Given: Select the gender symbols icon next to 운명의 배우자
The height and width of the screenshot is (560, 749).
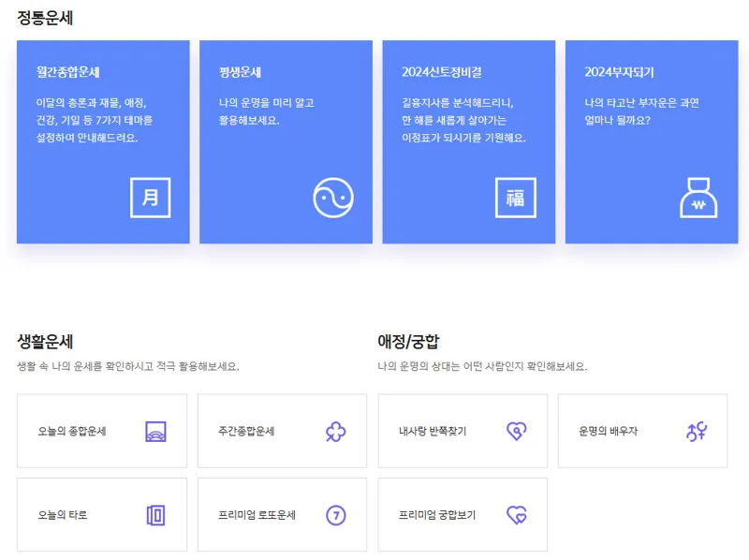Looking at the screenshot, I should coord(698,431).
